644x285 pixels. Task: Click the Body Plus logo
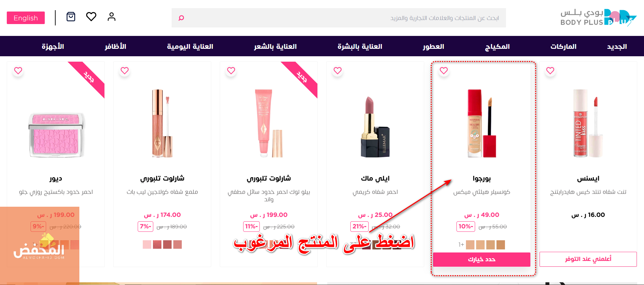click(599, 18)
